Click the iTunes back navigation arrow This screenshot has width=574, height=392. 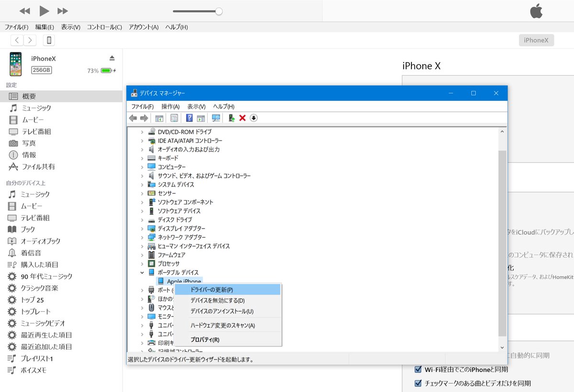pos(17,40)
